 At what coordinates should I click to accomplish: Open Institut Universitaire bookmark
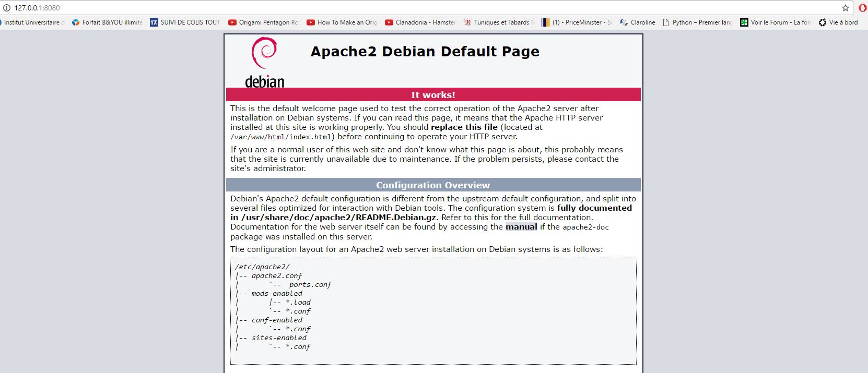pyautogui.click(x=33, y=22)
